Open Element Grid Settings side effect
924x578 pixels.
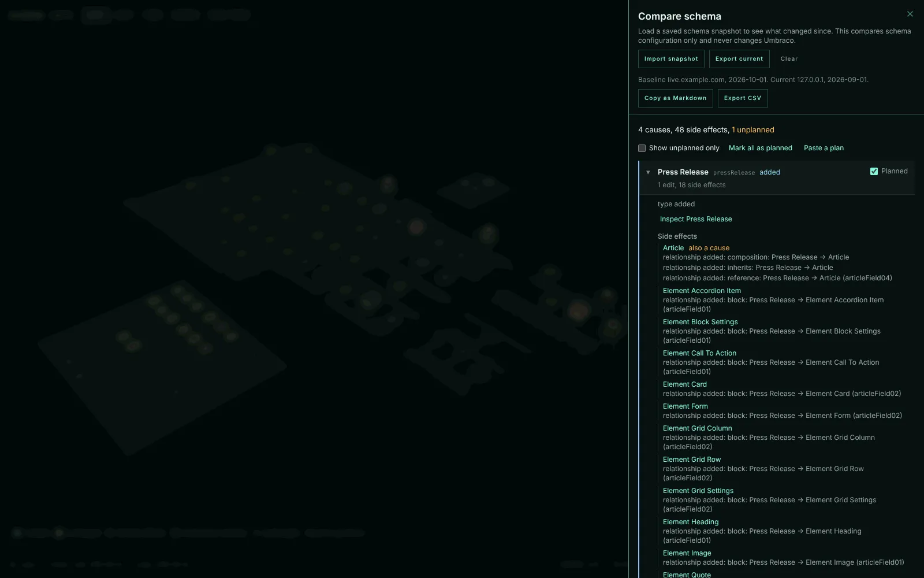[698, 491]
